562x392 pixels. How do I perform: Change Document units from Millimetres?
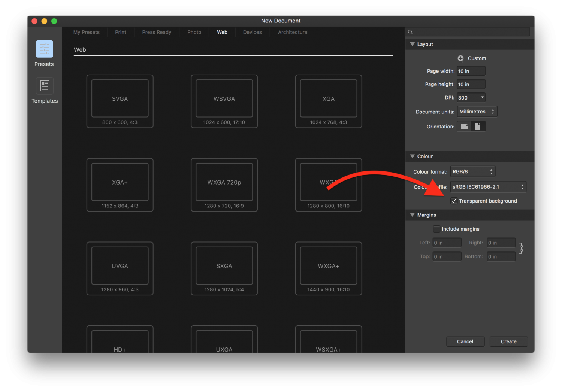click(477, 111)
